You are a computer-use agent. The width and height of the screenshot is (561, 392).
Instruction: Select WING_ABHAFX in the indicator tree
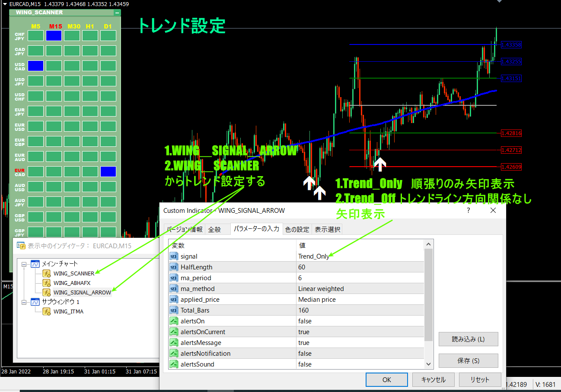[72, 283]
